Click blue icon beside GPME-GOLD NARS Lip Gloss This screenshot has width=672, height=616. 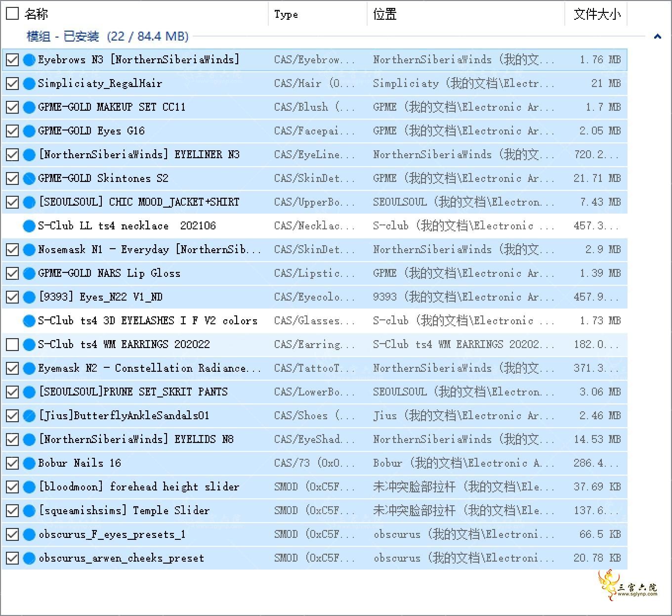[x=29, y=274]
